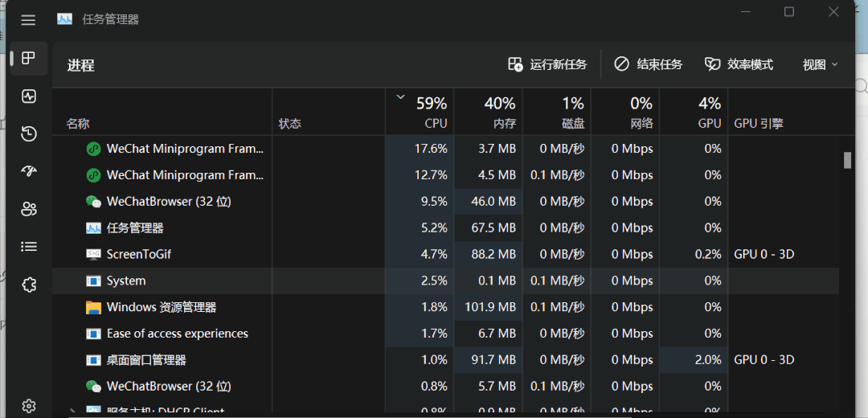
Task: Click the 101.9 MB memory cell
Action: (x=489, y=307)
